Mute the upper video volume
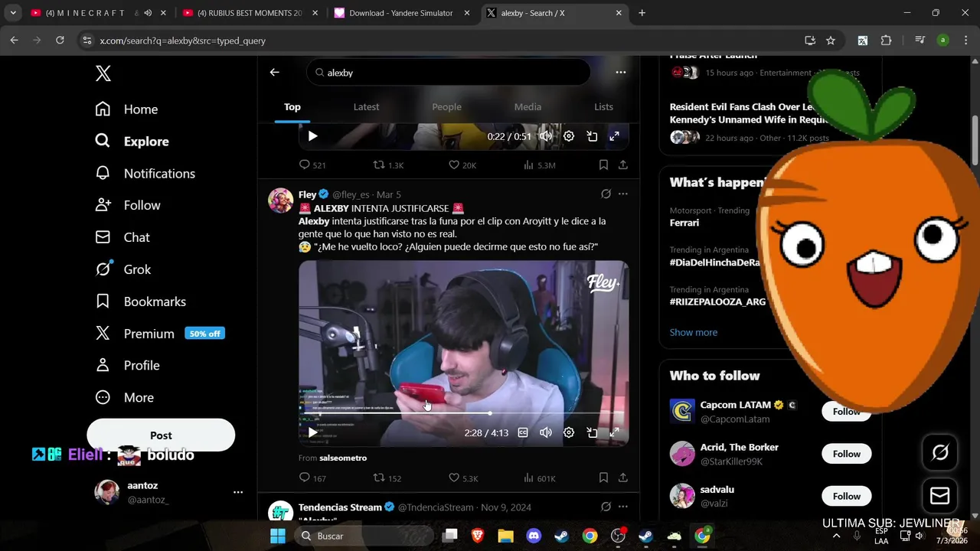This screenshot has height=551, width=980. tap(546, 136)
